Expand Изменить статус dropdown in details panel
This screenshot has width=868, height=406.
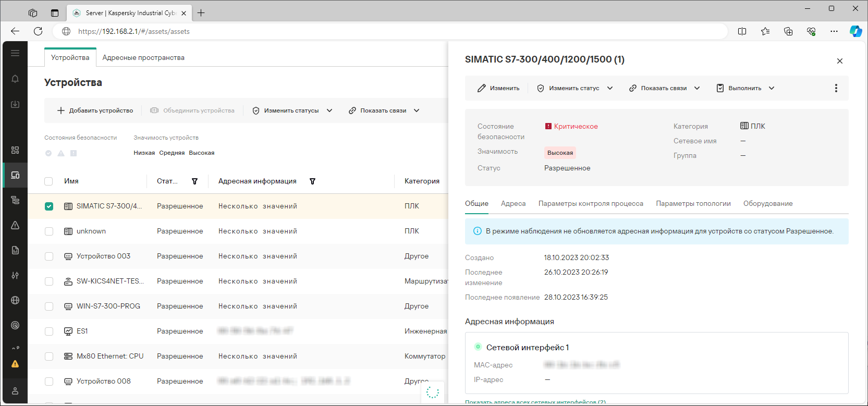(610, 88)
